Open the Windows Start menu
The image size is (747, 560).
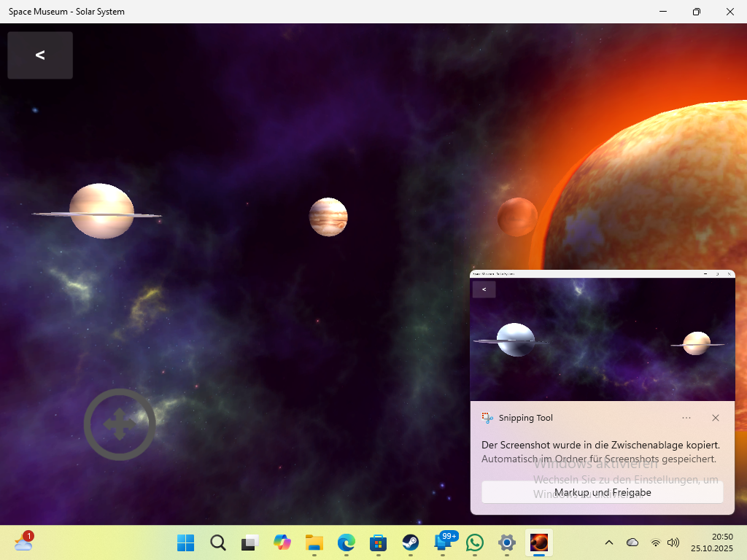(x=186, y=542)
